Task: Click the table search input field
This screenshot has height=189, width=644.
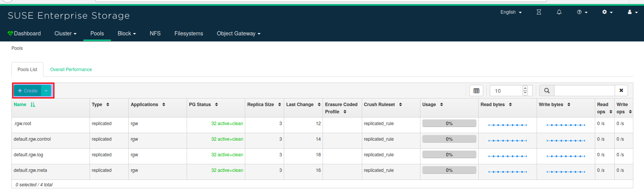Action: (x=584, y=91)
